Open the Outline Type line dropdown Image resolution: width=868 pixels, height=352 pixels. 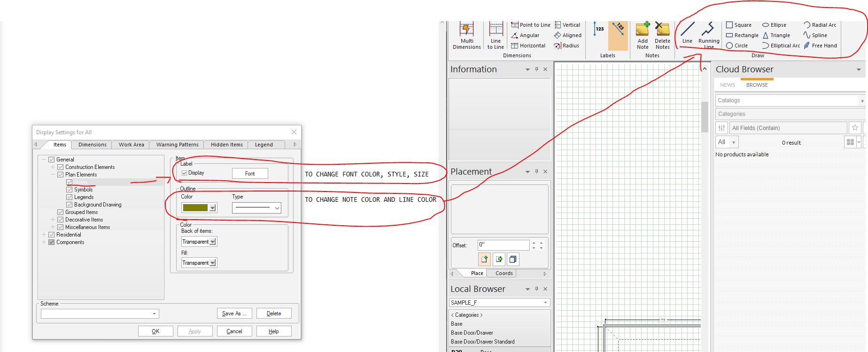click(256, 208)
